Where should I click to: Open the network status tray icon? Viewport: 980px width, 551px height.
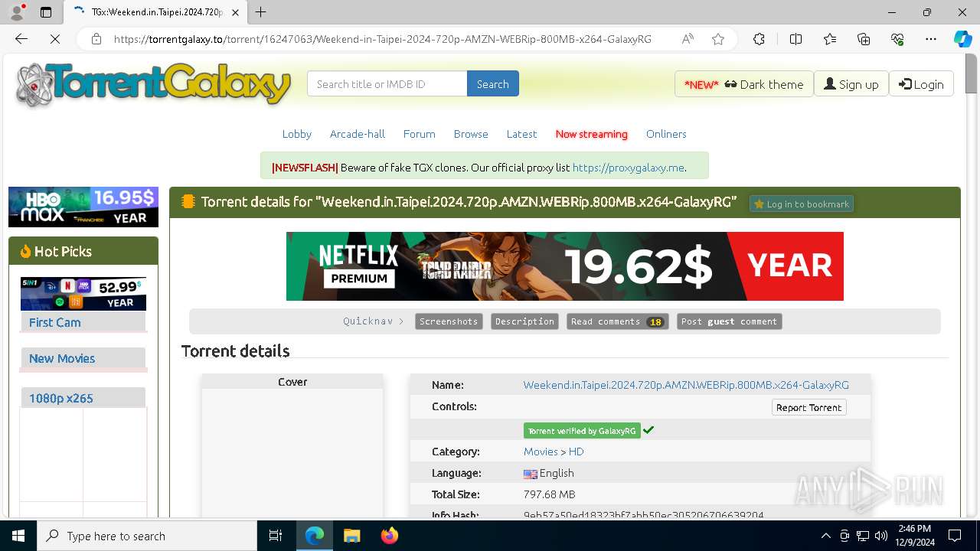[862, 536]
